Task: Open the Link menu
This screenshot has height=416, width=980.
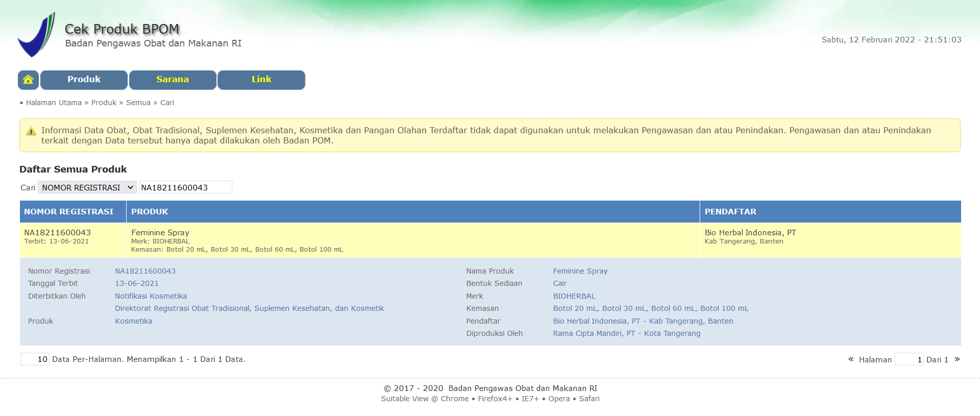Action: pyautogui.click(x=261, y=80)
